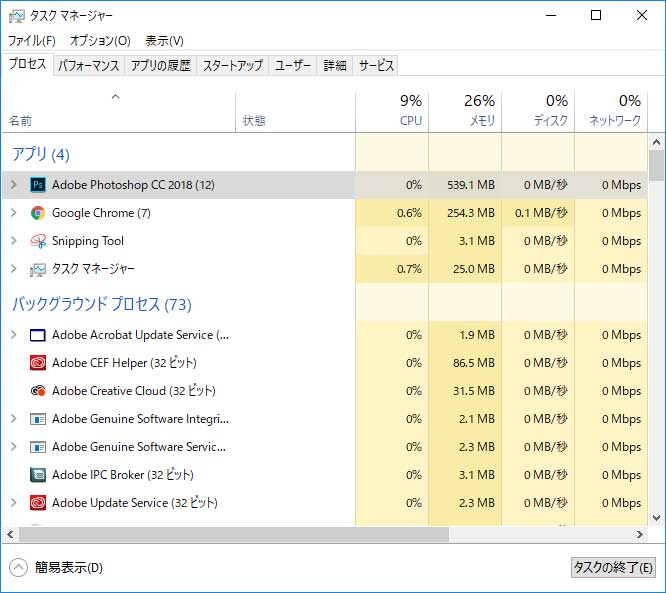Click the horizontal scrollbar thumb
The image size is (666, 593).
pos(234,535)
